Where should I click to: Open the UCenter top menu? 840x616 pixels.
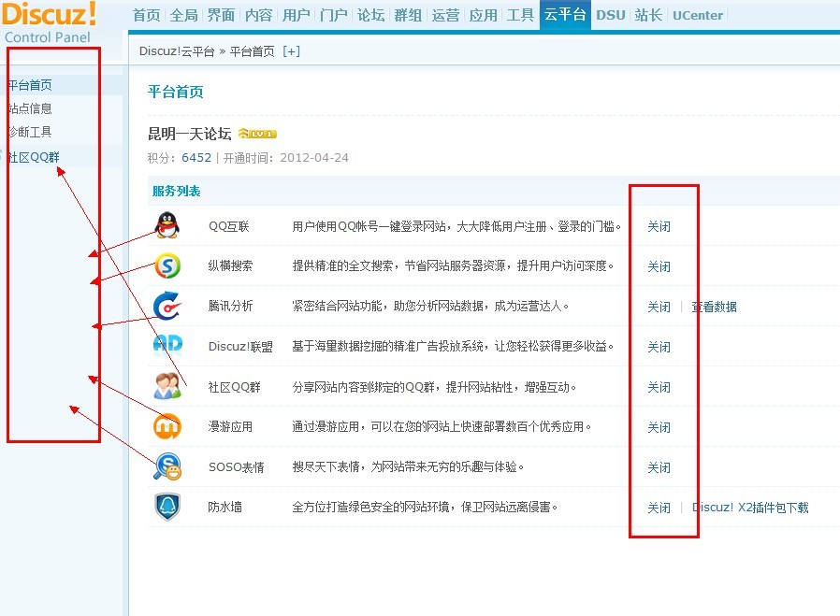(698, 15)
